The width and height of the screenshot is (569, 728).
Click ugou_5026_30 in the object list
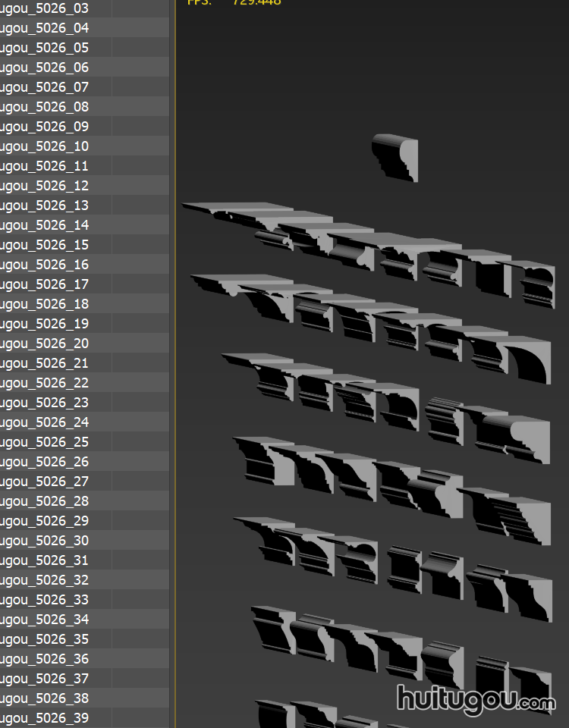(x=84, y=541)
